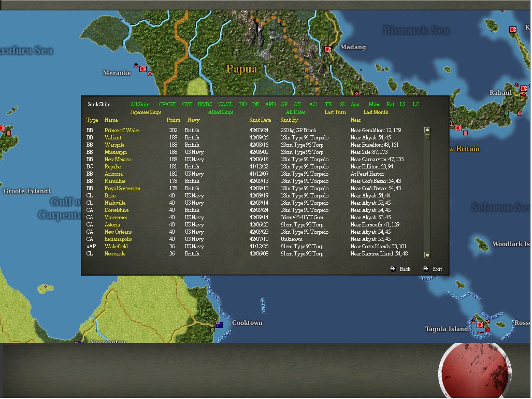Click the Back button label
The width and height of the screenshot is (532, 399).
(x=405, y=269)
